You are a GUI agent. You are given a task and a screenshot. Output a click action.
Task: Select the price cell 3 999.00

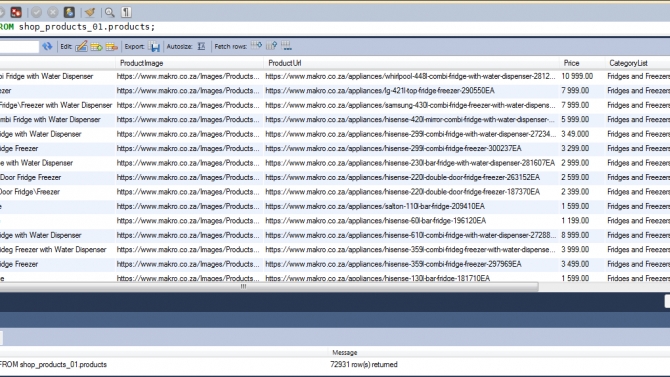pyautogui.click(x=582, y=250)
